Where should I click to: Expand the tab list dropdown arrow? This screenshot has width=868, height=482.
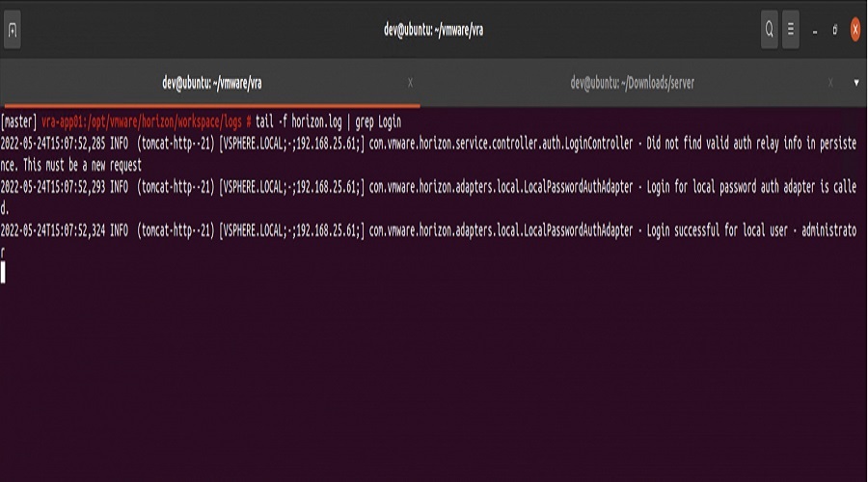(x=856, y=83)
